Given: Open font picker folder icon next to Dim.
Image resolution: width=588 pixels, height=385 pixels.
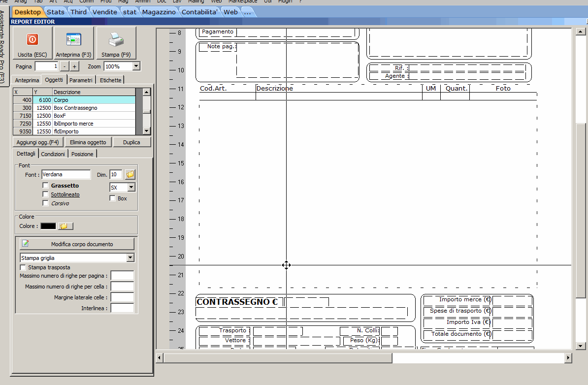Looking at the screenshot, I should [130, 175].
